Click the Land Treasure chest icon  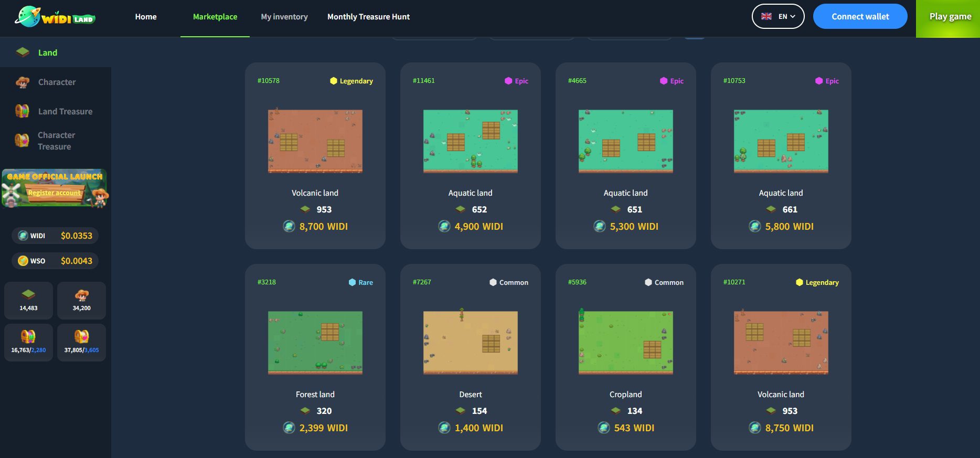(22, 111)
